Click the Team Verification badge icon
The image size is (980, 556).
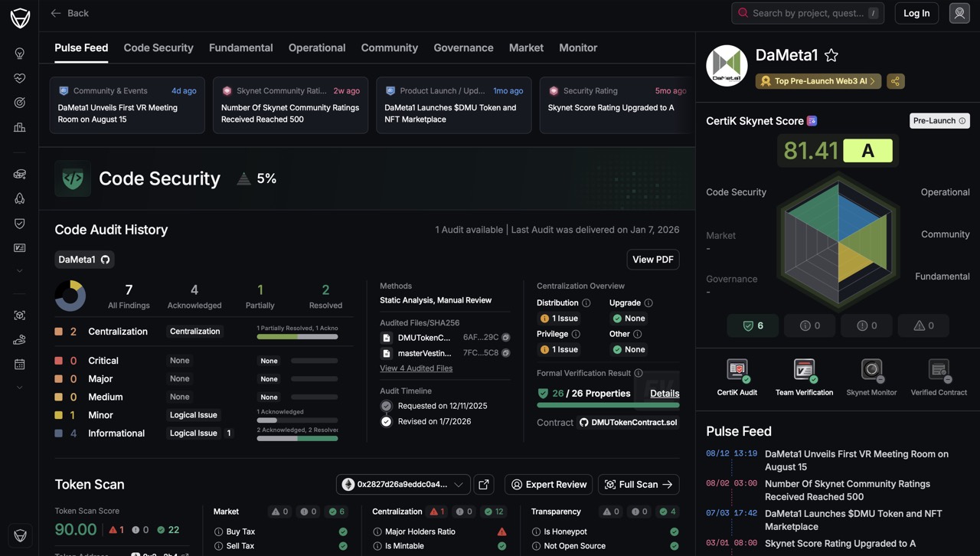tap(804, 370)
